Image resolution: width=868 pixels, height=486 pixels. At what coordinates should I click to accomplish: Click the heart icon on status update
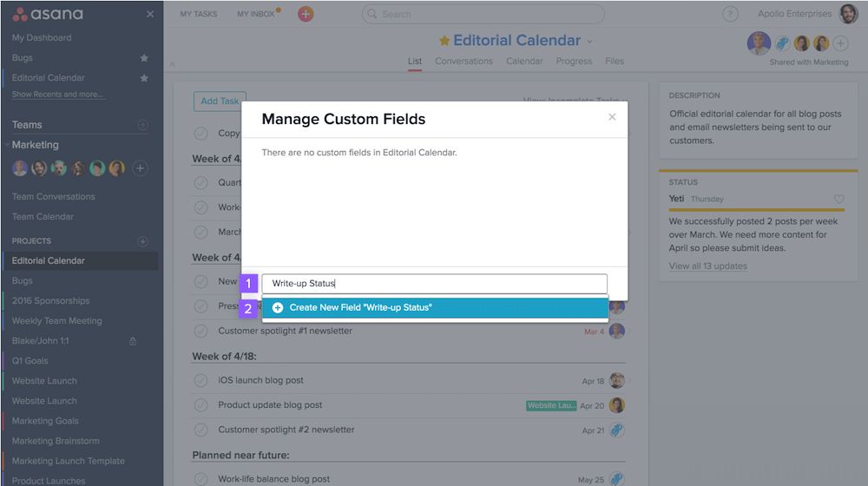pos(838,200)
